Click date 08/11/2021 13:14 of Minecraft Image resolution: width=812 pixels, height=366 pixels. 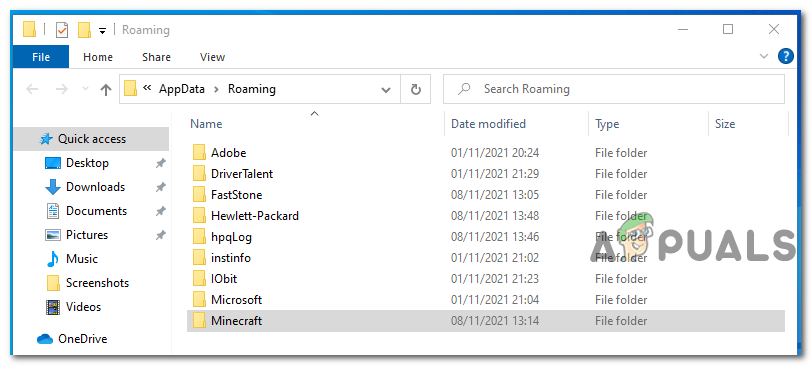(495, 321)
